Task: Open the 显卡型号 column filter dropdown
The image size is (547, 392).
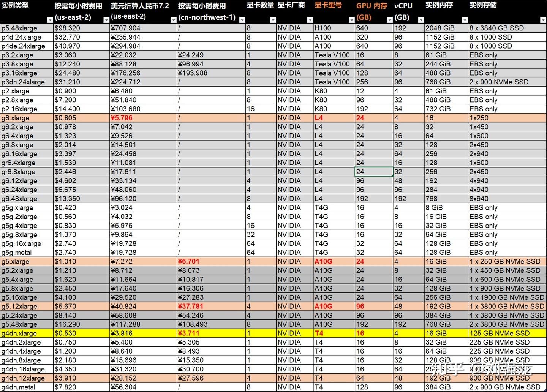Action: [x=351, y=20]
